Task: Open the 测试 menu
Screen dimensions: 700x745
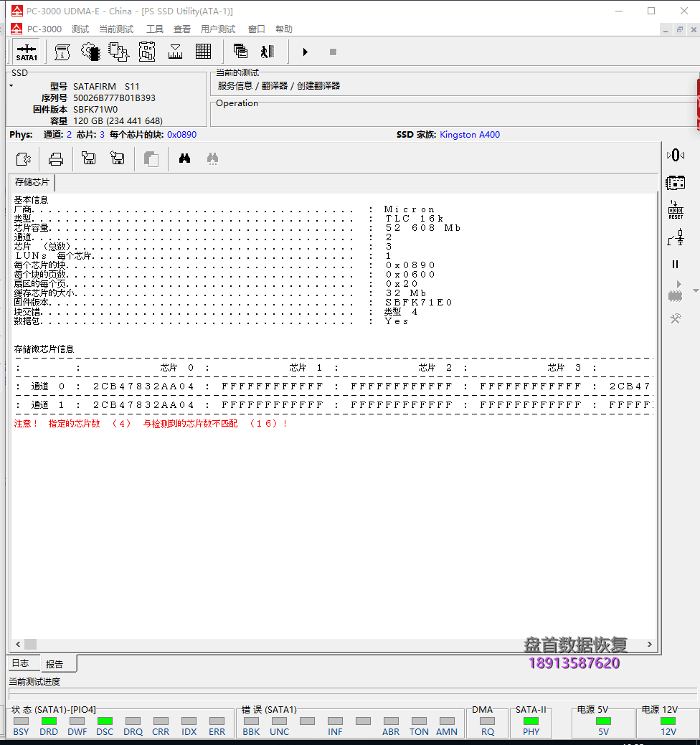Action: point(80,29)
